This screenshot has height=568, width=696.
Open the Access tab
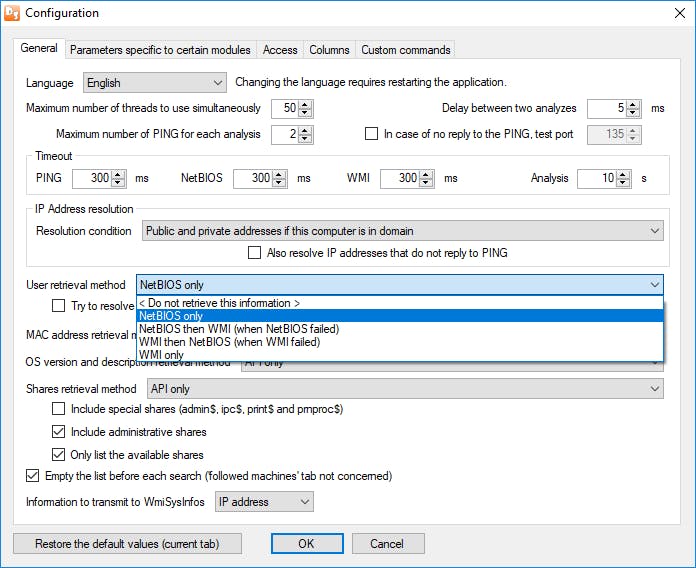[280, 50]
